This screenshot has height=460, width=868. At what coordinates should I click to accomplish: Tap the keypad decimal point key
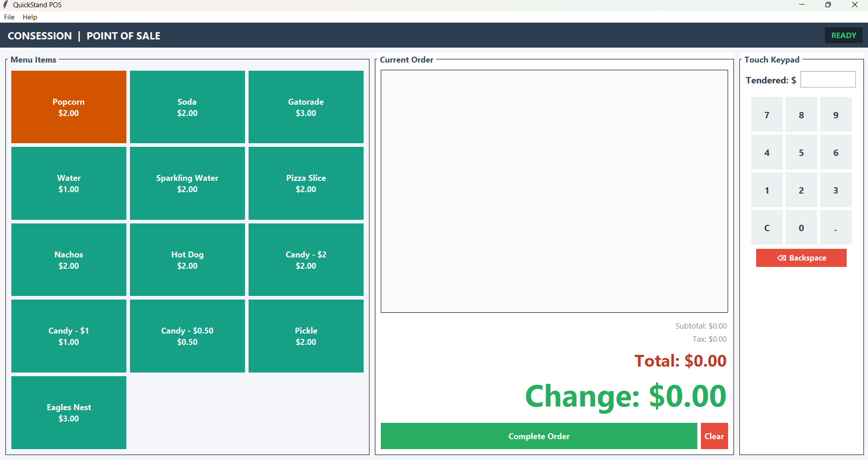836,228
